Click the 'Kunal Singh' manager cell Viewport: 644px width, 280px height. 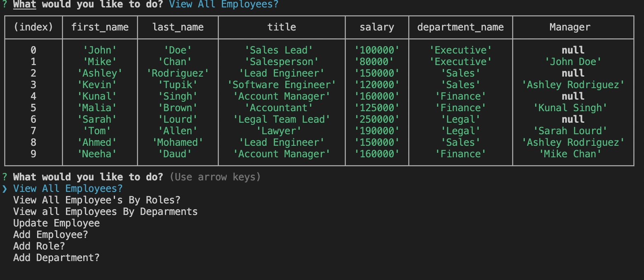pos(570,108)
